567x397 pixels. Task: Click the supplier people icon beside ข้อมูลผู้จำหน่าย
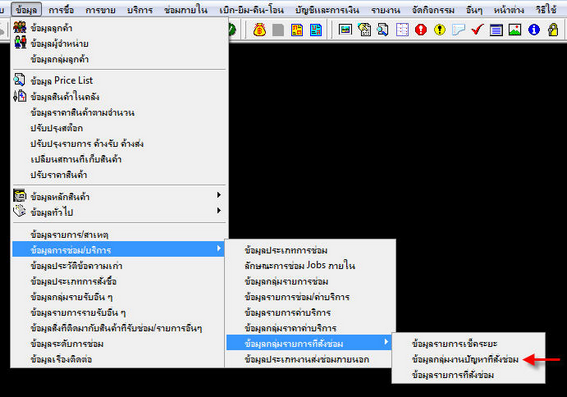point(20,42)
